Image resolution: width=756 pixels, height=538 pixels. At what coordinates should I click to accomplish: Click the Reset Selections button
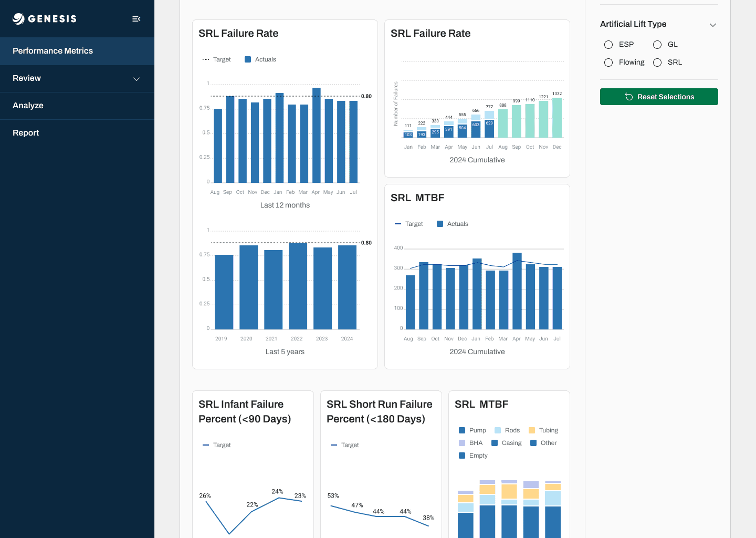click(x=659, y=97)
